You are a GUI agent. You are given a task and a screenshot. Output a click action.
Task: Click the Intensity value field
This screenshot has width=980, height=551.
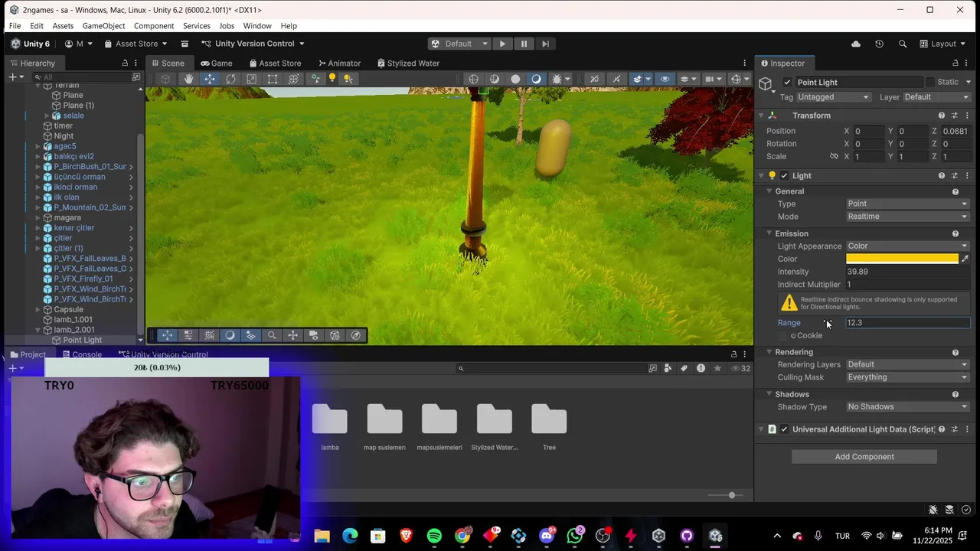pos(907,272)
